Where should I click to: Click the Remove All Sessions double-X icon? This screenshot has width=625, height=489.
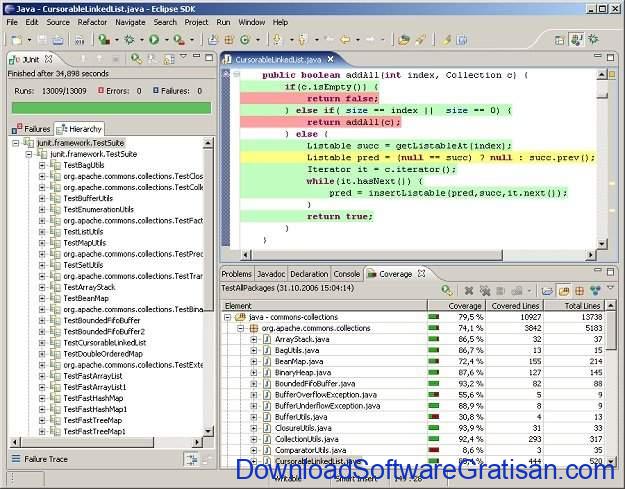tap(485, 291)
